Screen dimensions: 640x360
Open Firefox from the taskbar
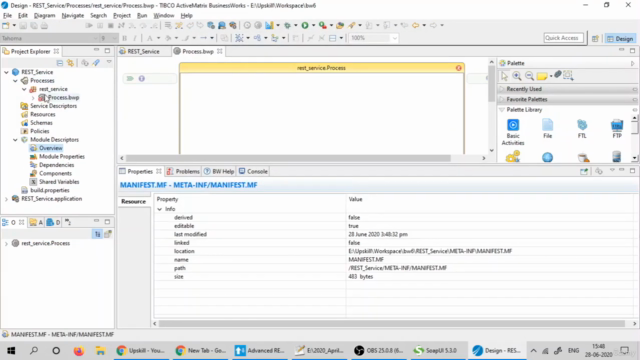tap(78, 350)
